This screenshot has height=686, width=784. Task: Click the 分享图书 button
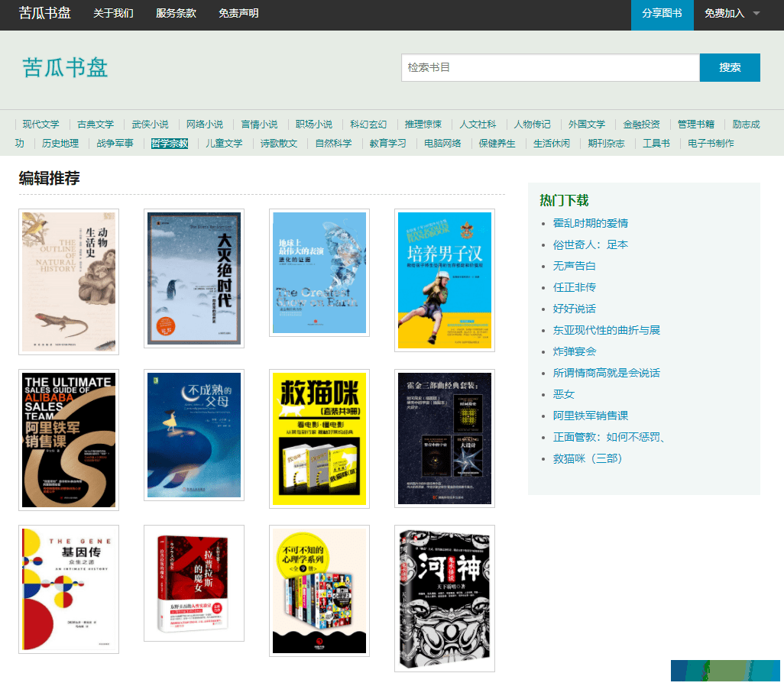[662, 14]
